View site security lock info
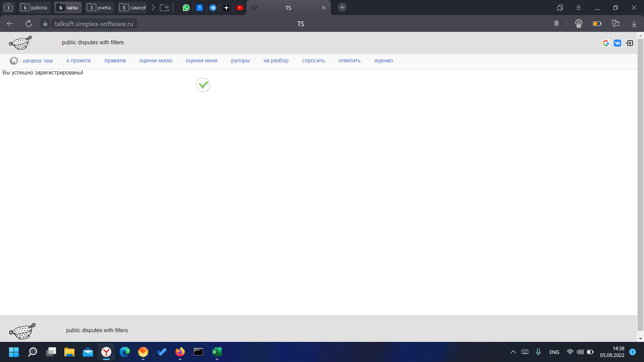644x362 pixels. coord(45,23)
